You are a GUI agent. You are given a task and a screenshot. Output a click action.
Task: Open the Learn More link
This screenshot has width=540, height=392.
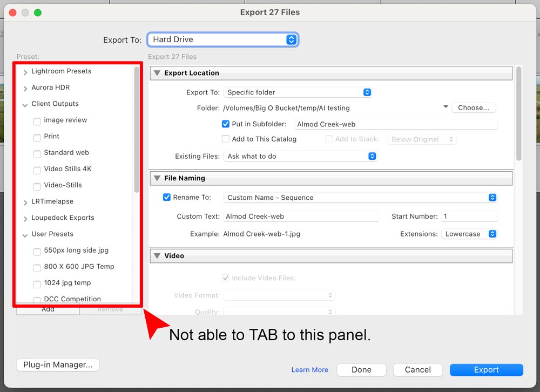tap(309, 370)
